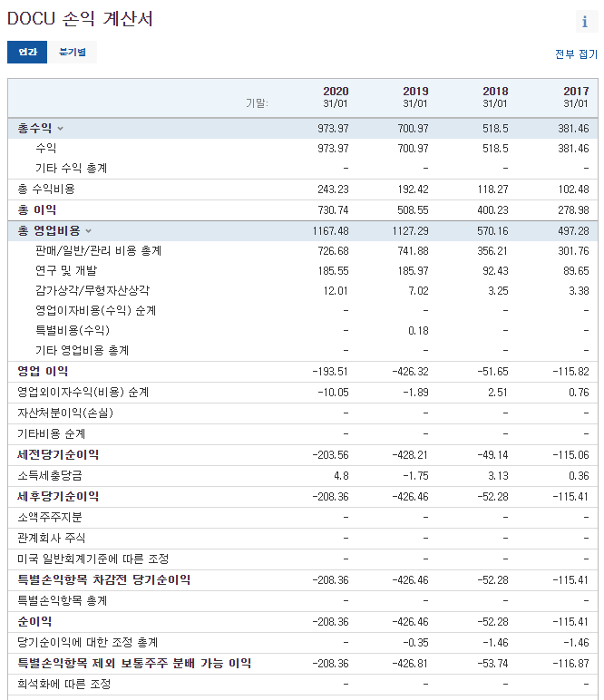604x700 pixels.
Task: Click the 감가상각/무형자산상각 row label
Action: point(93,291)
